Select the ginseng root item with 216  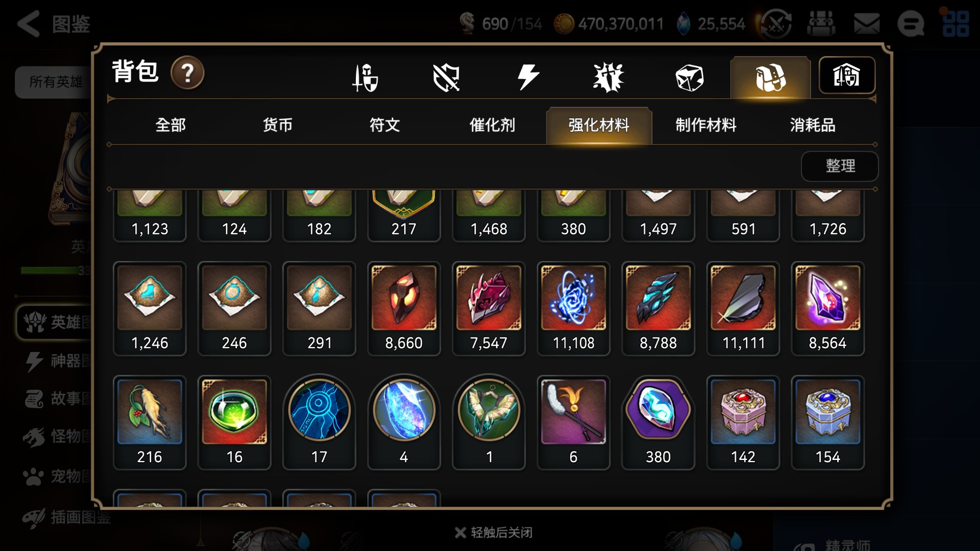tap(150, 422)
